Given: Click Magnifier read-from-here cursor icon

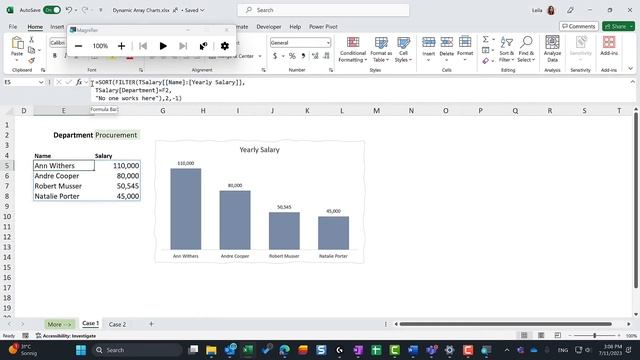Looking at the screenshot, I should click(x=203, y=46).
